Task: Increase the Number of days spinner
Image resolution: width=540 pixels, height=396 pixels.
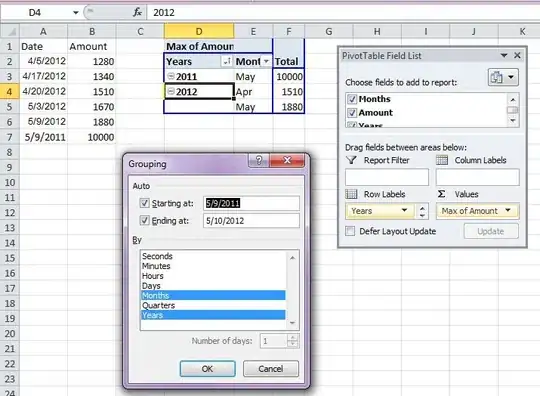Action: (293, 338)
